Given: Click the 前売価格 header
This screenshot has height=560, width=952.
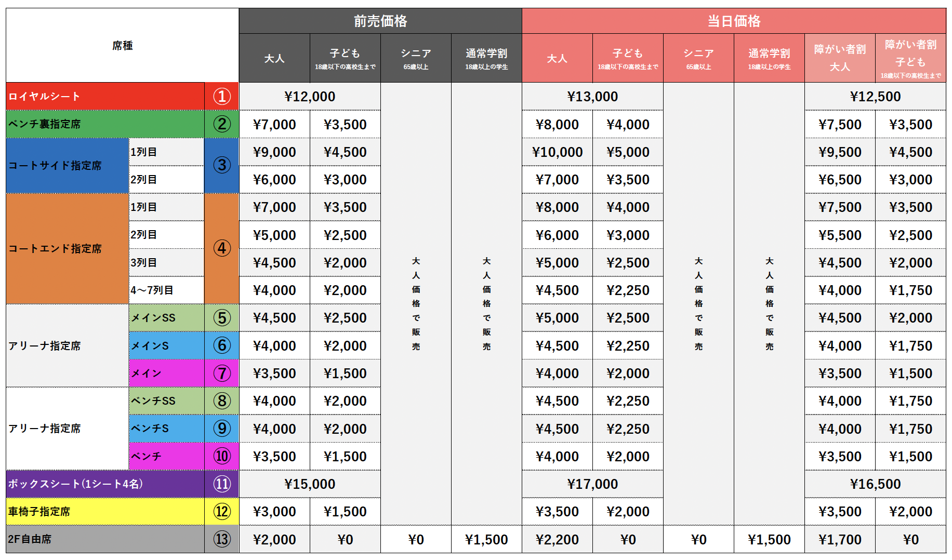Looking at the screenshot, I should coord(380,21).
